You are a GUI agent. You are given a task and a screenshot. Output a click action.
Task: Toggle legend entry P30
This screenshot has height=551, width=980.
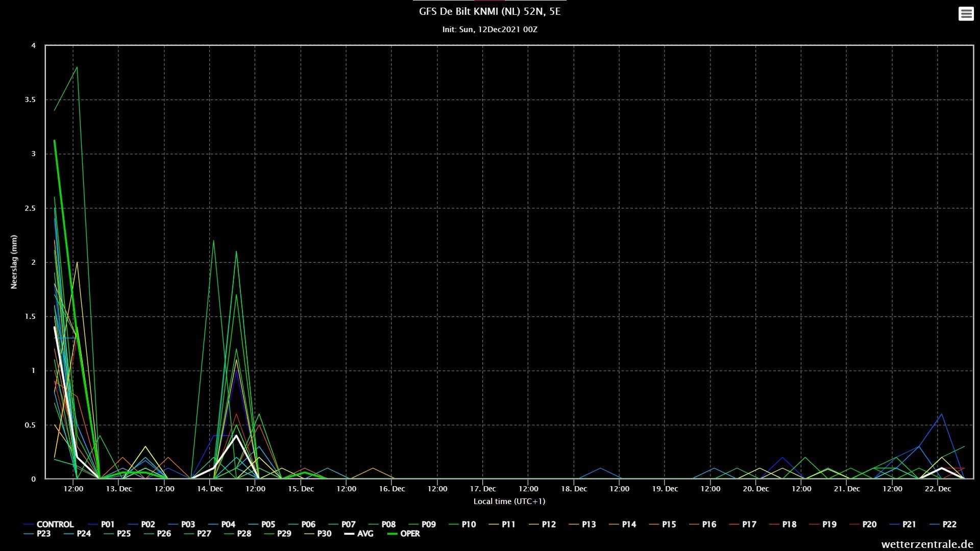pyautogui.click(x=318, y=534)
